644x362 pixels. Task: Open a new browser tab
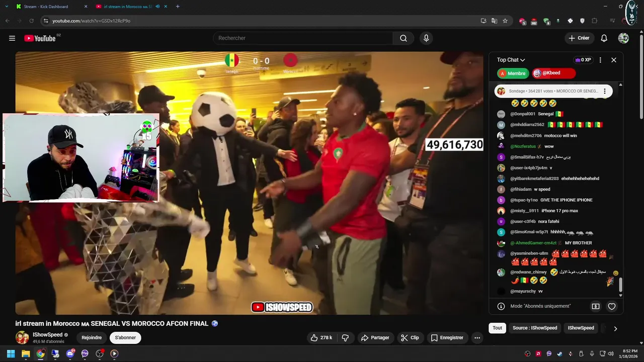point(178,7)
